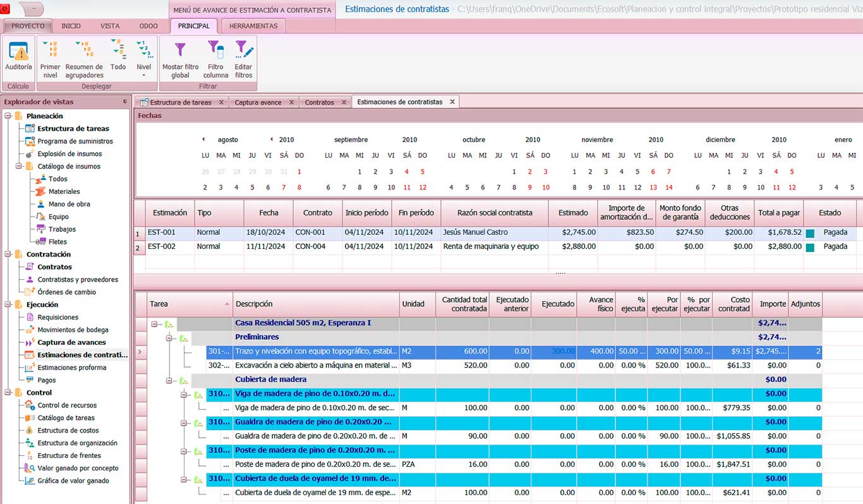This screenshot has height=504, width=863.
Task: Go to previous year arrow beside 2010
Action: (x=271, y=140)
